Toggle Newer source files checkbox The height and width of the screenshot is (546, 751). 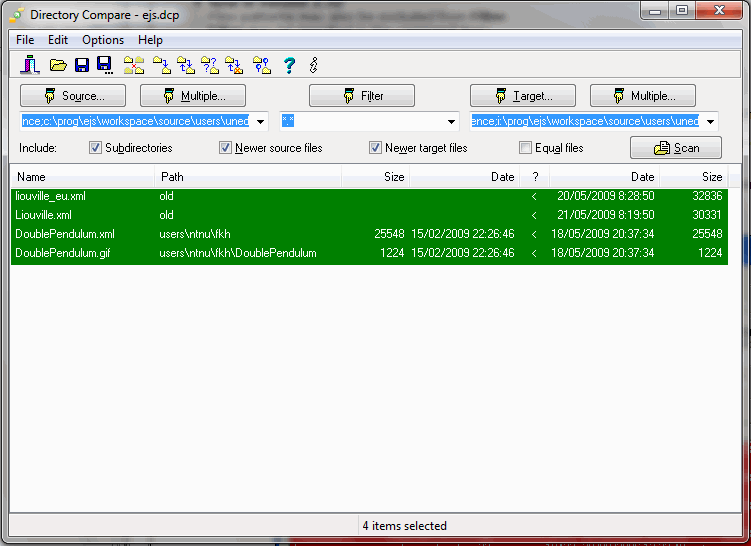pos(225,148)
